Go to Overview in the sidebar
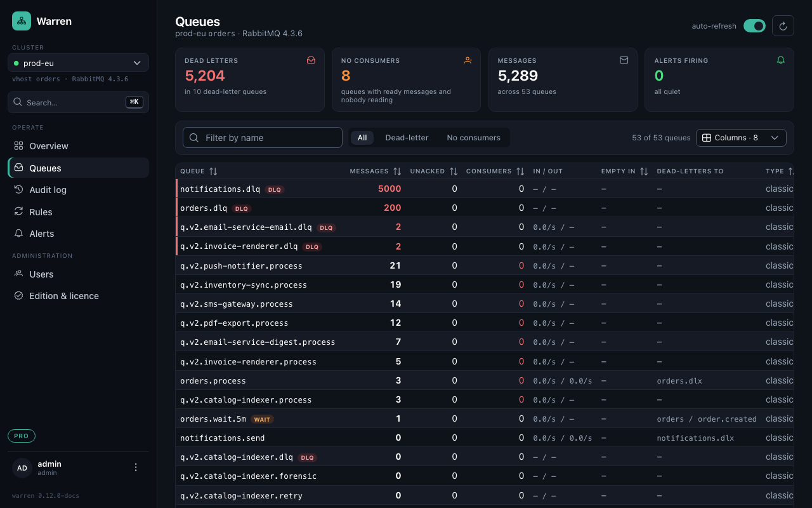This screenshot has height=508, width=812. tap(78, 146)
